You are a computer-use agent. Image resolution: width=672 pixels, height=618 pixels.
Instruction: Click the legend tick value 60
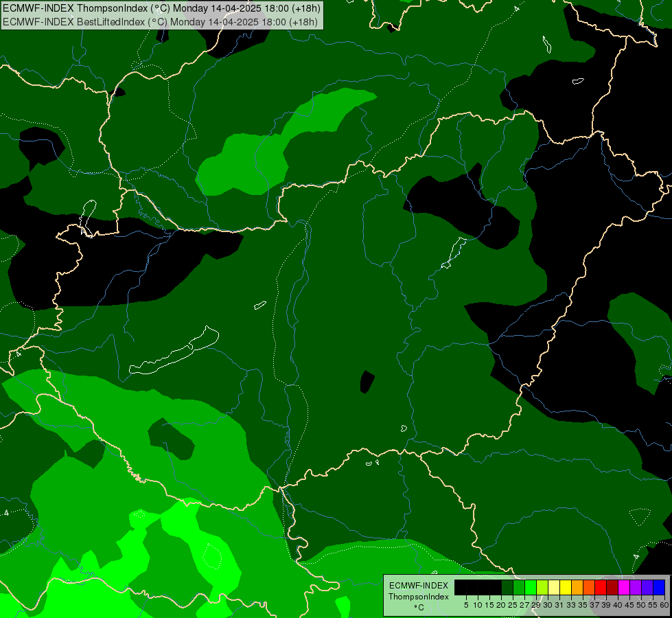(664, 605)
